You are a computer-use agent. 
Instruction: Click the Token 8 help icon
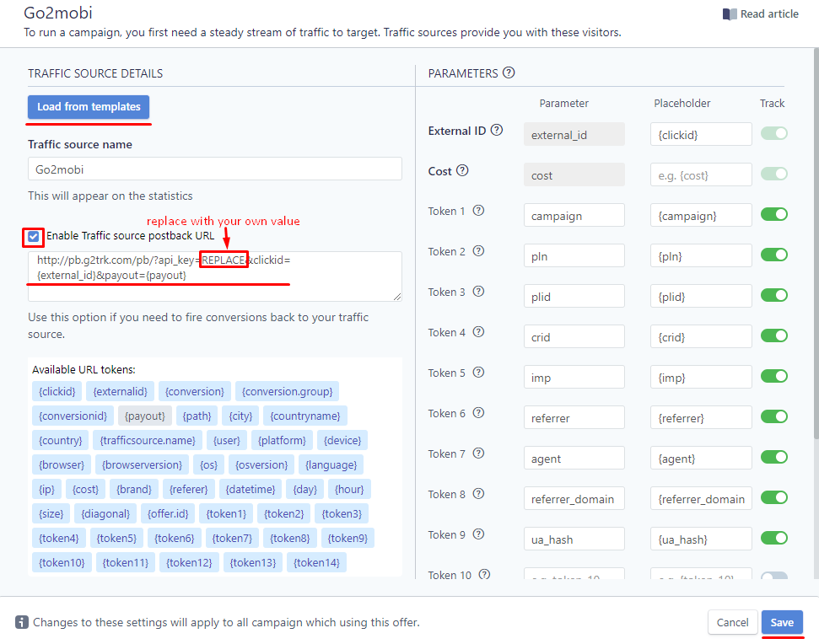click(478, 494)
